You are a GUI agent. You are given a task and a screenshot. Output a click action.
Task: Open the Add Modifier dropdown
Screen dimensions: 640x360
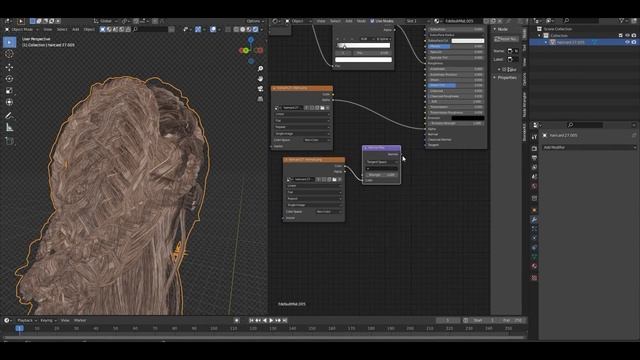click(589, 147)
